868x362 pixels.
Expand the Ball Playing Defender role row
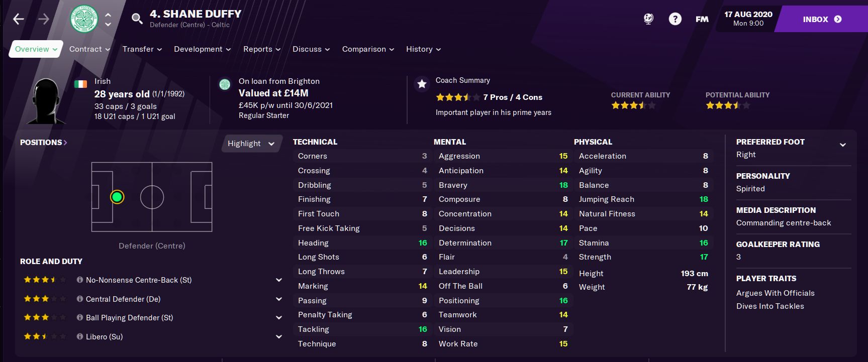pos(279,317)
